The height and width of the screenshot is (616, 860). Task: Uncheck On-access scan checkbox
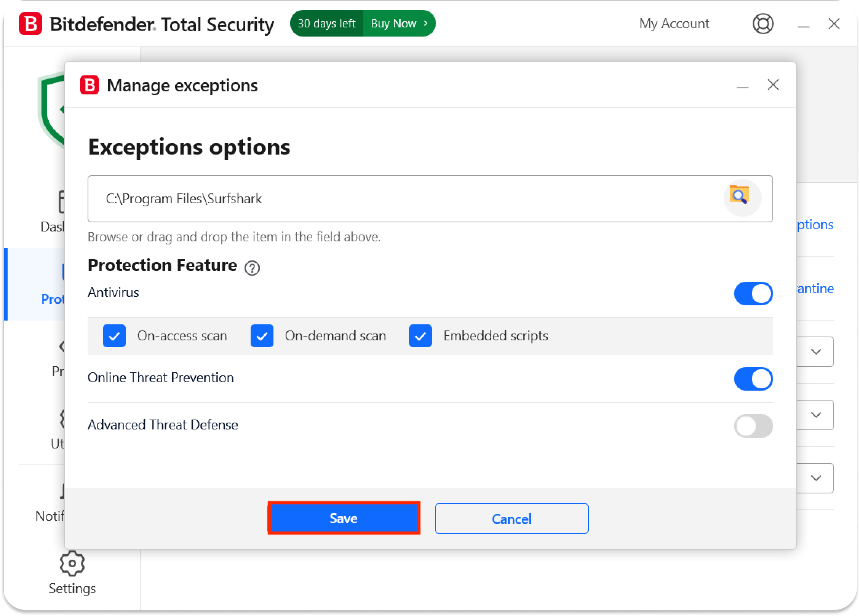[x=114, y=336]
